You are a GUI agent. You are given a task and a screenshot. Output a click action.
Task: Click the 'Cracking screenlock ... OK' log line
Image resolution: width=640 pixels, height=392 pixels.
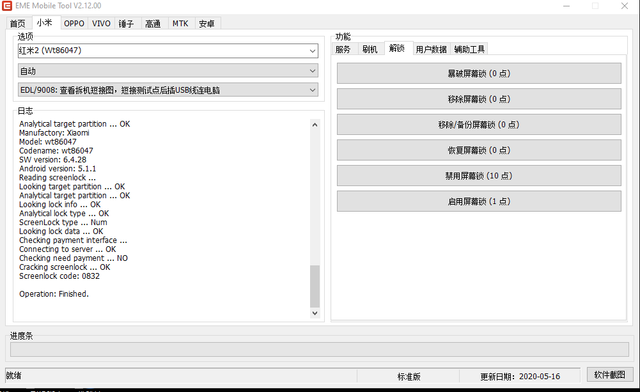pos(64,267)
